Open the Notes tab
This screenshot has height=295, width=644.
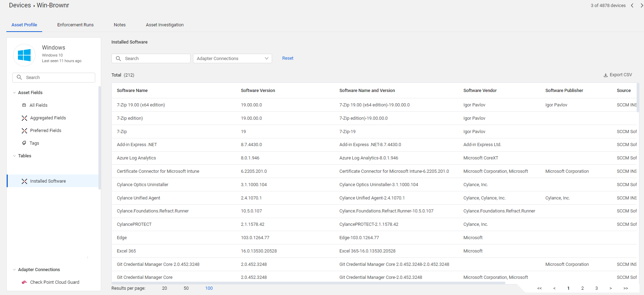(120, 25)
